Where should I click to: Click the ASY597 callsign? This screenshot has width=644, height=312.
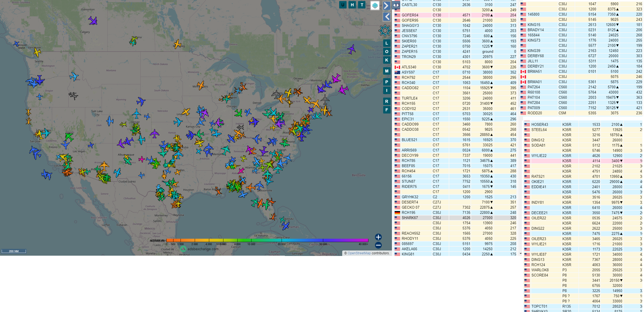click(408, 72)
